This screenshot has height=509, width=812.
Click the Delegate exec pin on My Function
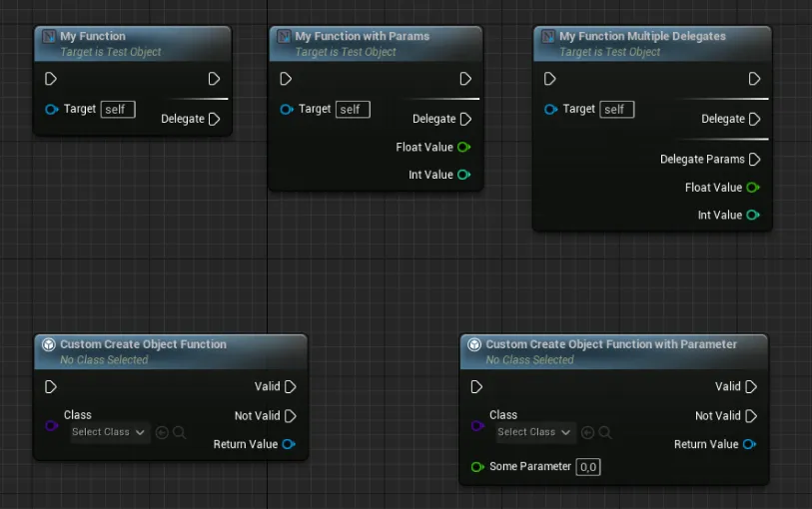[x=214, y=119]
